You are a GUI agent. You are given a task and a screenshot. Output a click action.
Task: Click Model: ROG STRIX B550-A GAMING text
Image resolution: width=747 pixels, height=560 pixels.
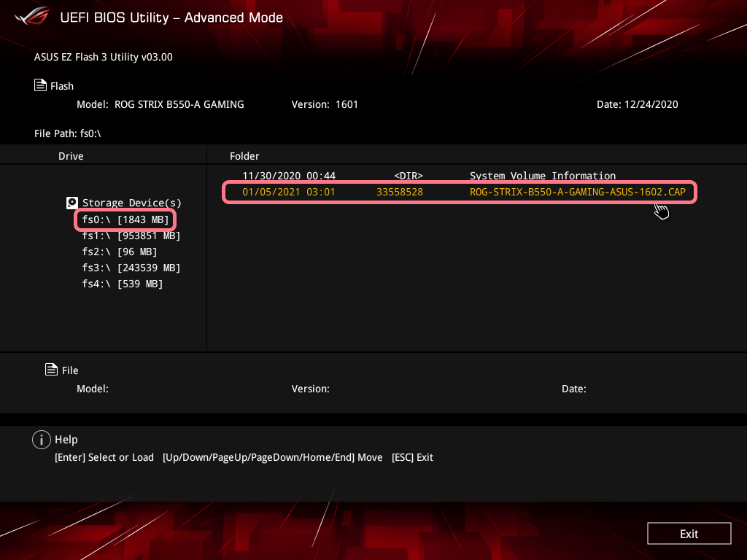coord(160,104)
